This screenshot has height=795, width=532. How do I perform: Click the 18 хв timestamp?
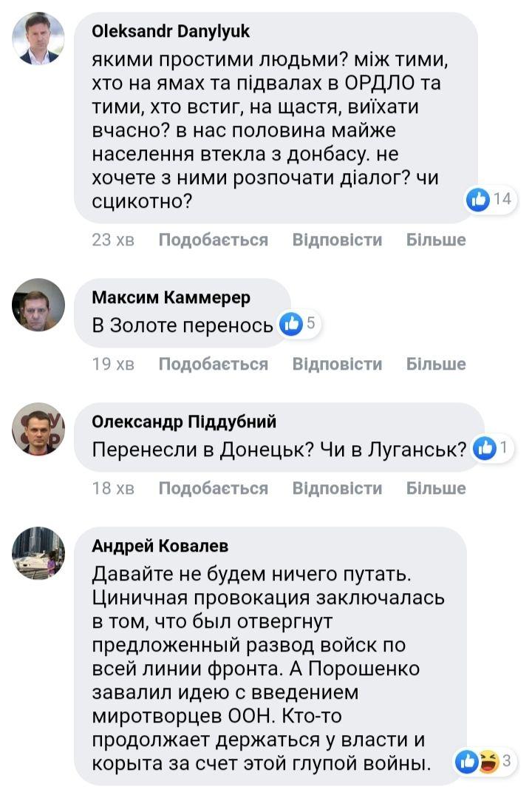113,488
